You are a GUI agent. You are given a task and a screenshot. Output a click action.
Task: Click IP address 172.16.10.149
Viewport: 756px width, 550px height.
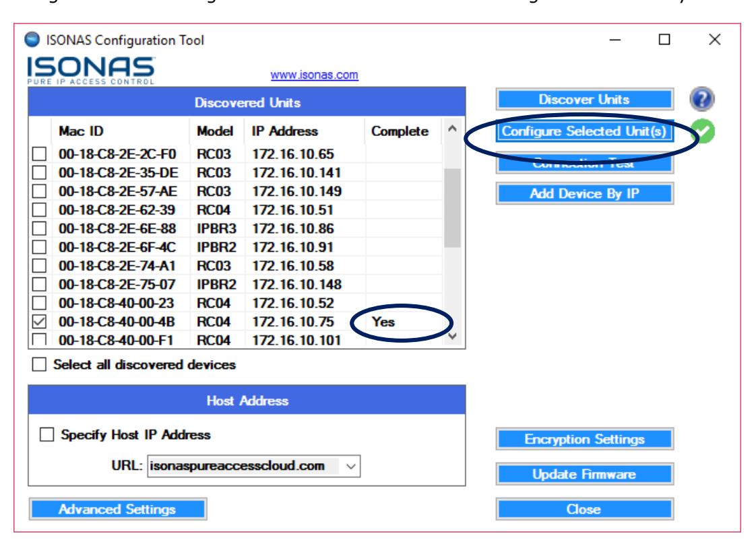pos(297,191)
